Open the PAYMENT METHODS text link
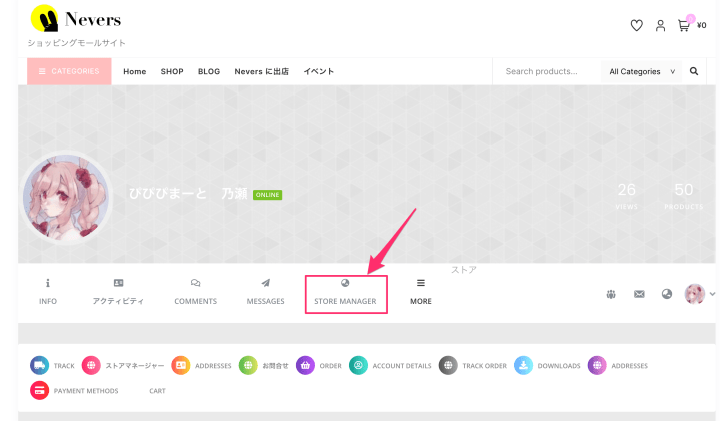720x421 pixels. [86, 391]
